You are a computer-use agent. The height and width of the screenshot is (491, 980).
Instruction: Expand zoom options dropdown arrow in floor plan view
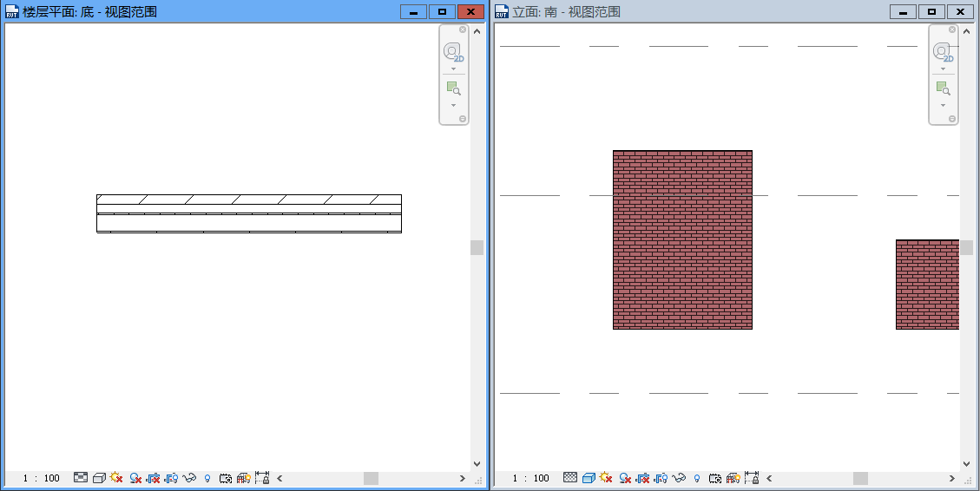(454, 105)
